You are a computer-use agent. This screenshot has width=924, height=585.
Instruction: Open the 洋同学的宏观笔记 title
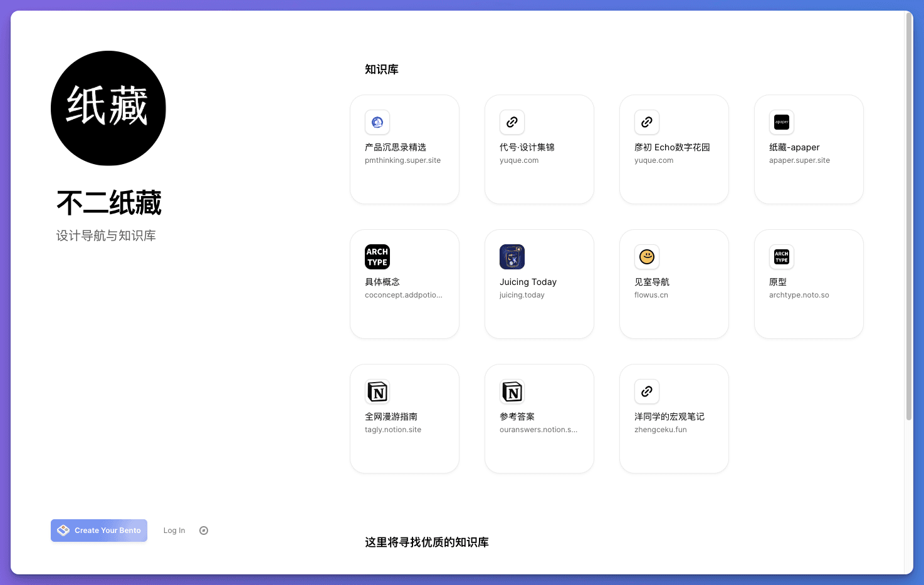(x=669, y=417)
